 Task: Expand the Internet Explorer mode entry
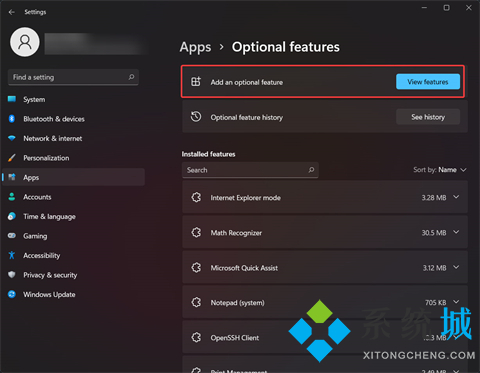tap(456, 197)
